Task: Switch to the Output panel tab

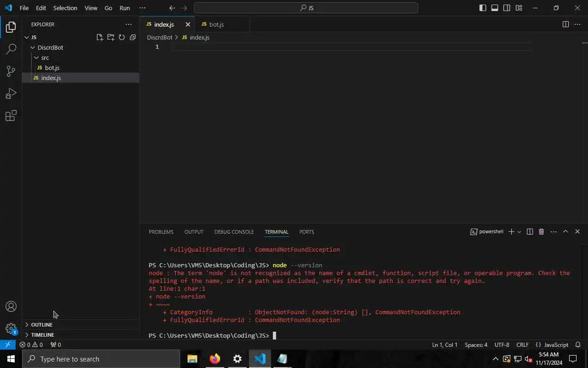Action: [x=194, y=232]
